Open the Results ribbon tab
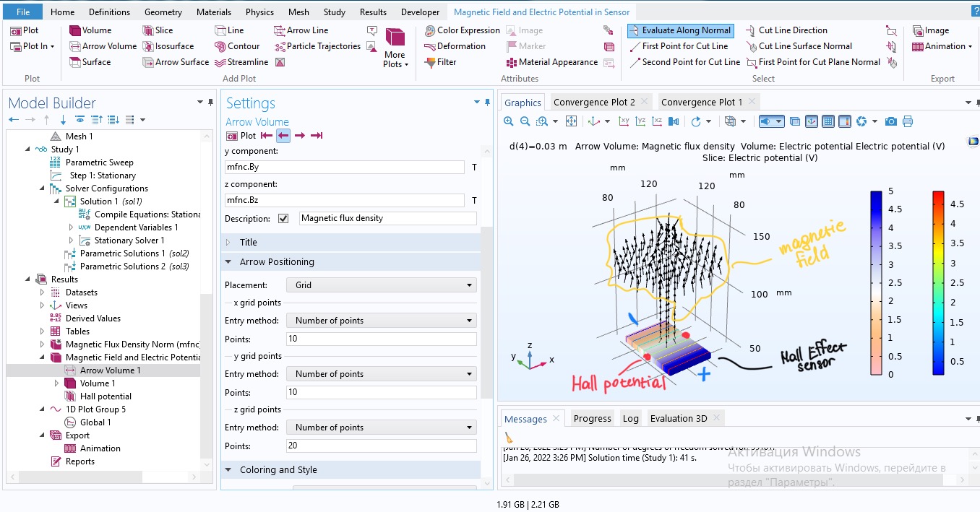The height and width of the screenshot is (512, 980). (373, 12)
